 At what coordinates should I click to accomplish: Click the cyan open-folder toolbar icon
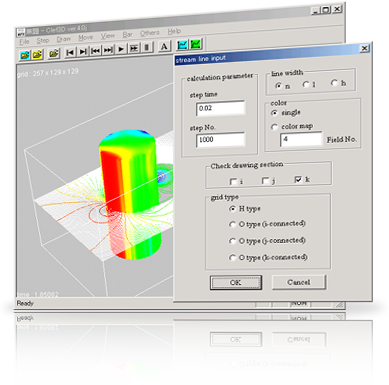pos(25,55)
